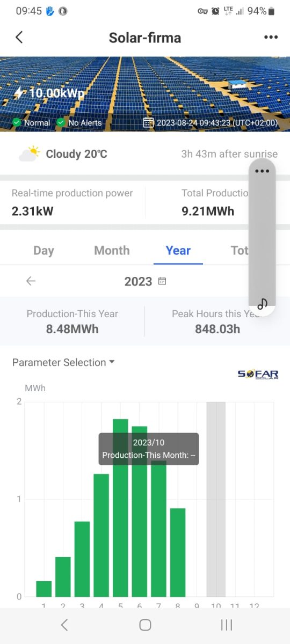Tap the August production bar
Screen dimensions: 290x644
(x=178, y=552)
